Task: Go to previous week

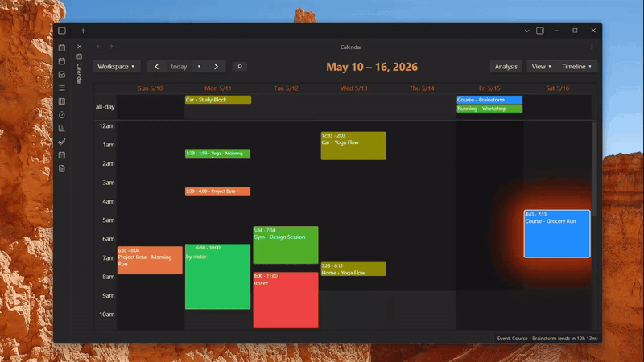Action: click(x=156, y=67)
